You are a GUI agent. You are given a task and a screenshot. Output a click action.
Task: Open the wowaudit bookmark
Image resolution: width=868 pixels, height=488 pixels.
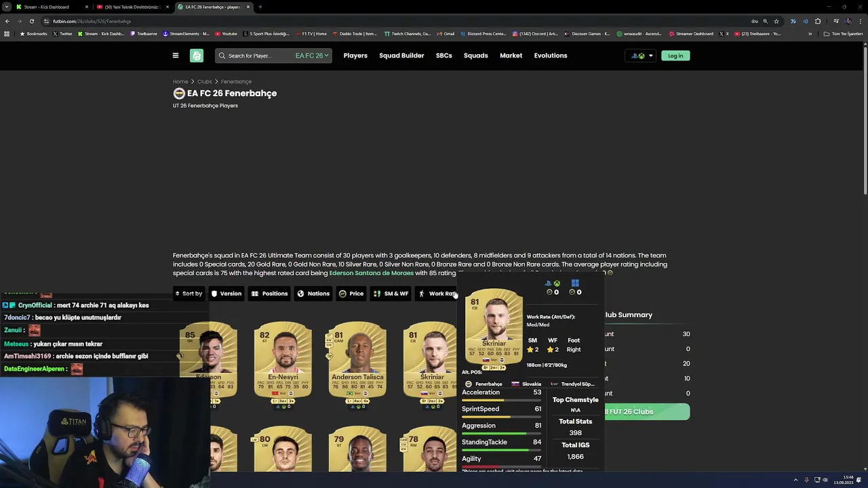tap(639, 34)
